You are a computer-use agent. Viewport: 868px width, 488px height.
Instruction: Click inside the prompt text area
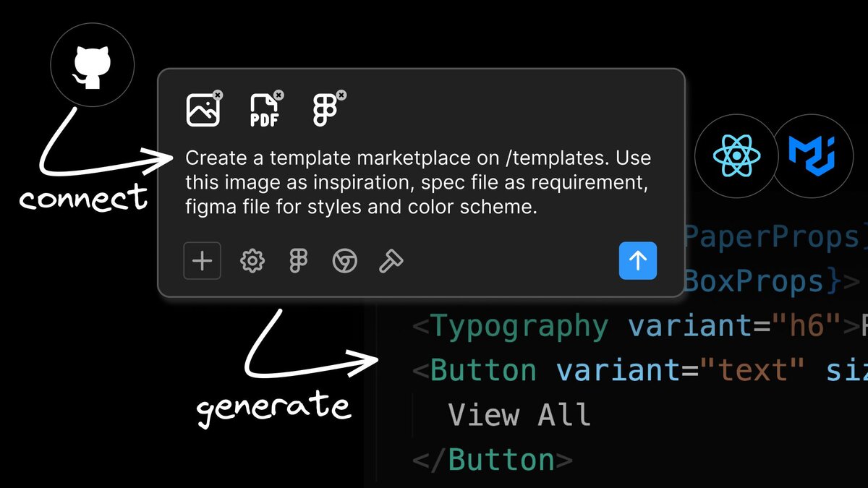coord(418,182)
